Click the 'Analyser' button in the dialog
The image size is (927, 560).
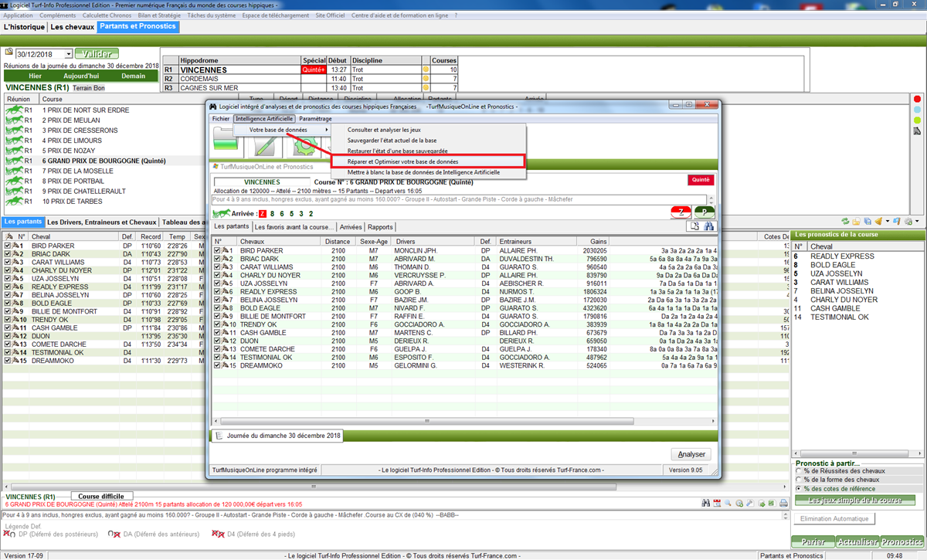coord(691,454)
